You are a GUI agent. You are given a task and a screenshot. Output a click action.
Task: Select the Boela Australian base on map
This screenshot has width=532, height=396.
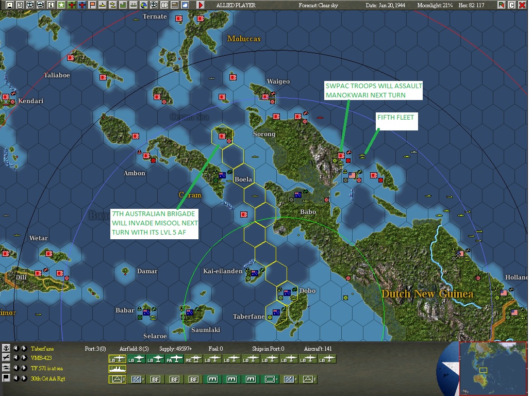(222, 175)
